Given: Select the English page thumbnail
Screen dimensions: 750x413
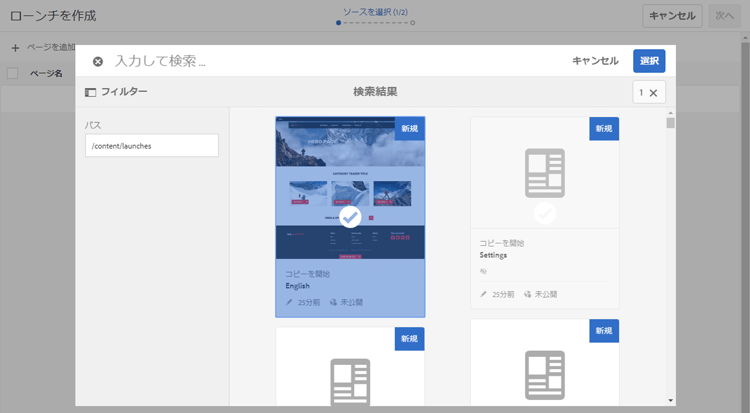Looking at the screenshot, I should 350,188.
